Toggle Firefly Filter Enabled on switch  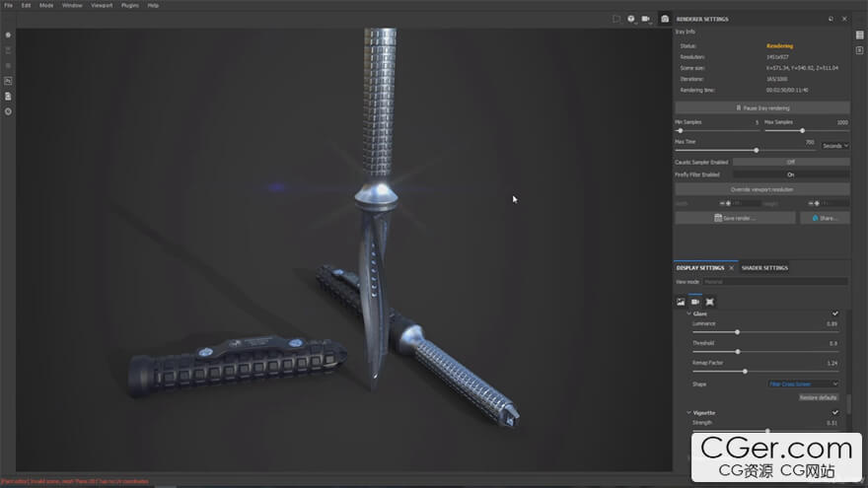coord(791,174)
